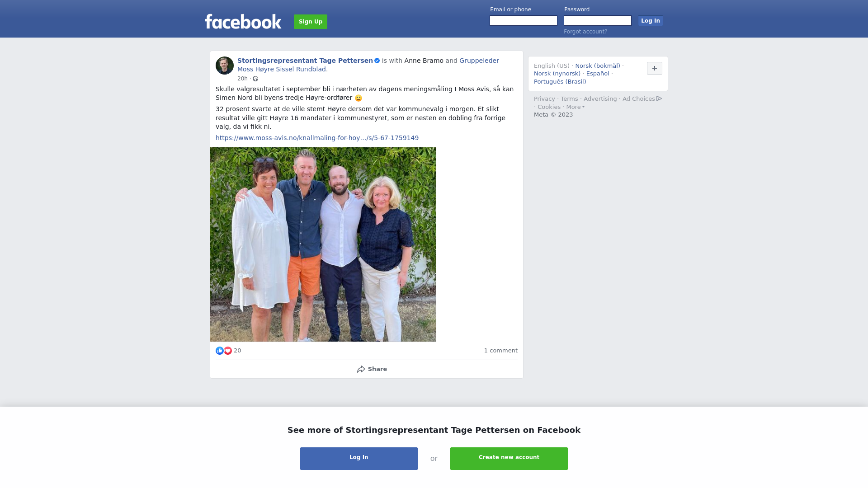Open the plus button for more languages
Image resolution: width=868 pixels, height=488 pixels.
click(655, 68)
